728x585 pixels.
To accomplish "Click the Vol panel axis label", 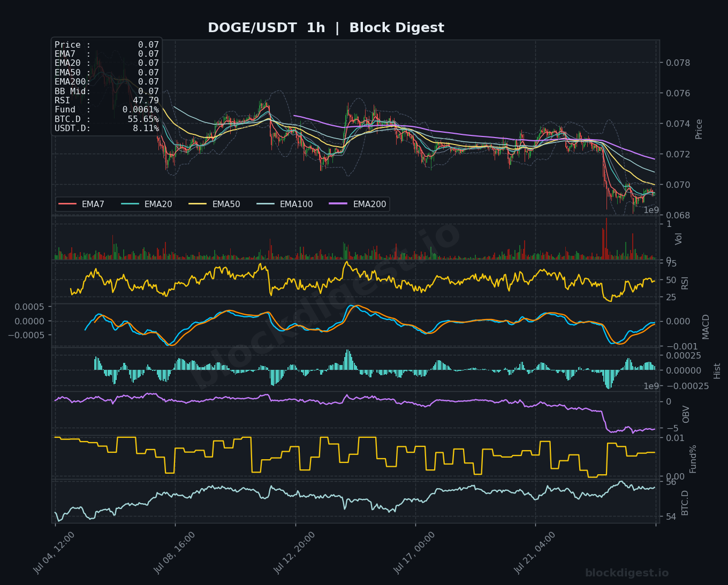I will pyautogui.click(x=679, y=239).
